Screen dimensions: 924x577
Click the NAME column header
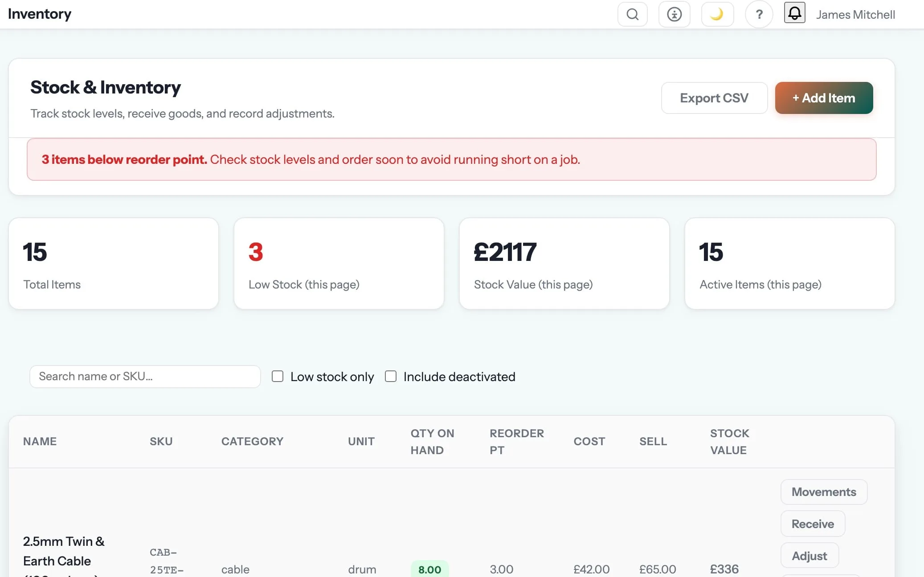[40, 441]
